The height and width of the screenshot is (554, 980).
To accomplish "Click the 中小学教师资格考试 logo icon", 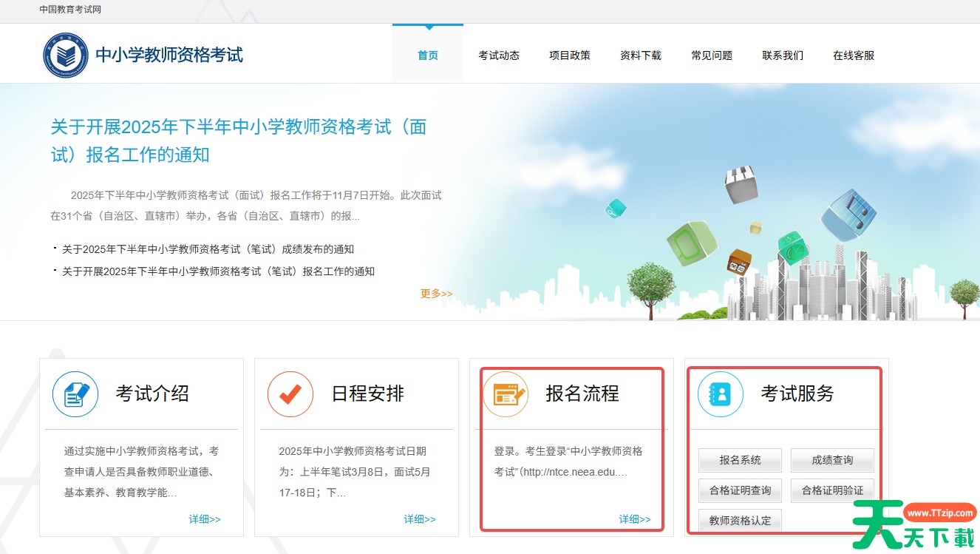I will (x=66, y=54).
